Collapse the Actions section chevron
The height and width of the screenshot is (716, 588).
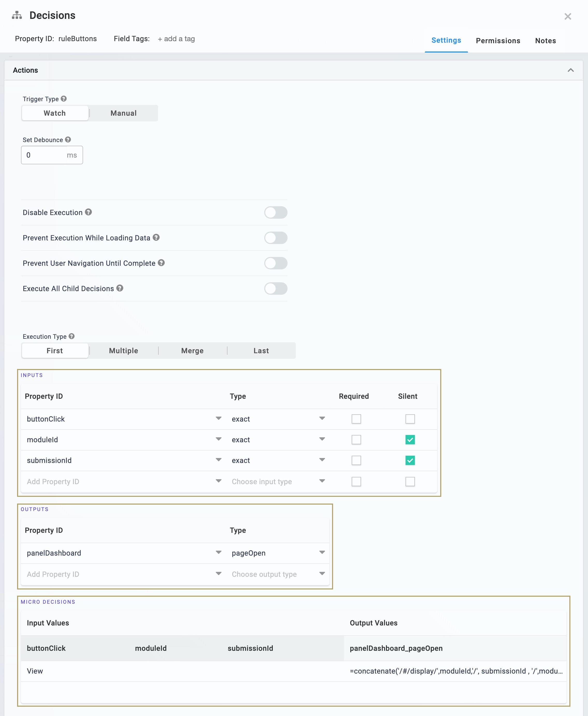tap(571, 70)
